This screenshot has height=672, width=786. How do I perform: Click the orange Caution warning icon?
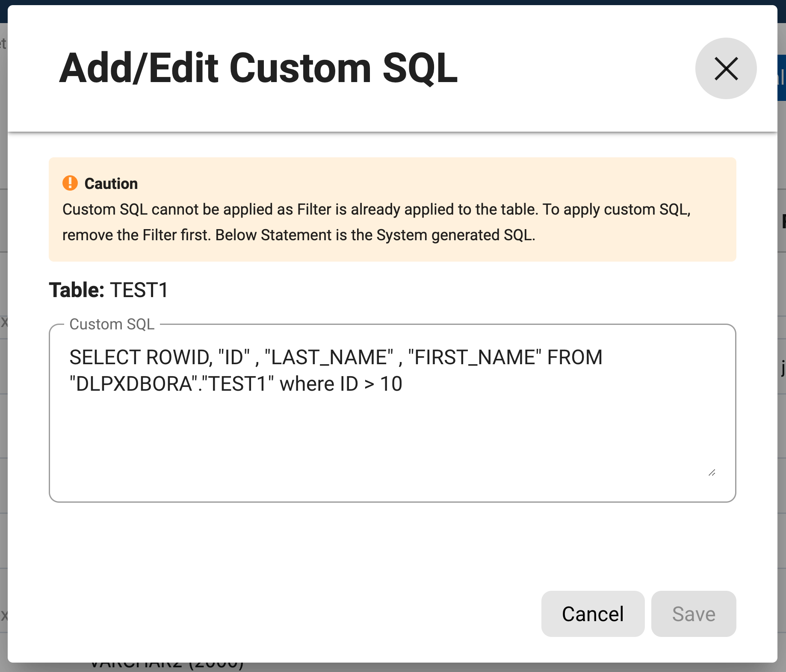tap(70, 183)
